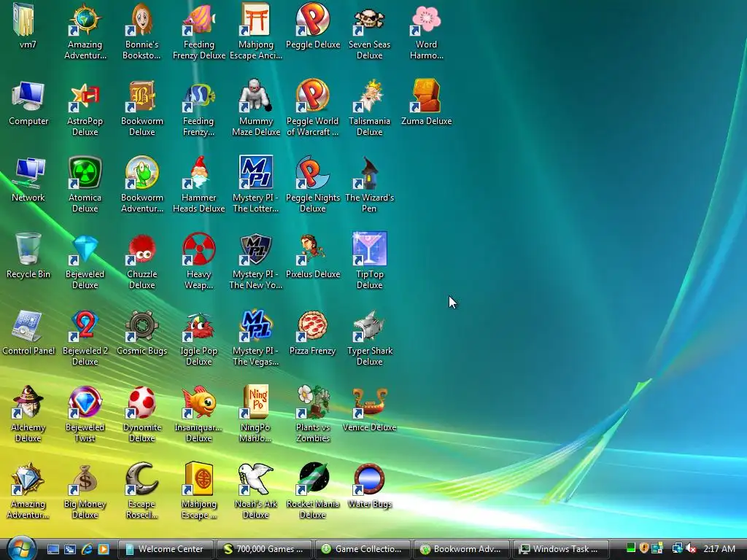Click Dynomite Deluxe spotted egg icon
Screen dimensions: 747x560
click(x=142, y=402)
